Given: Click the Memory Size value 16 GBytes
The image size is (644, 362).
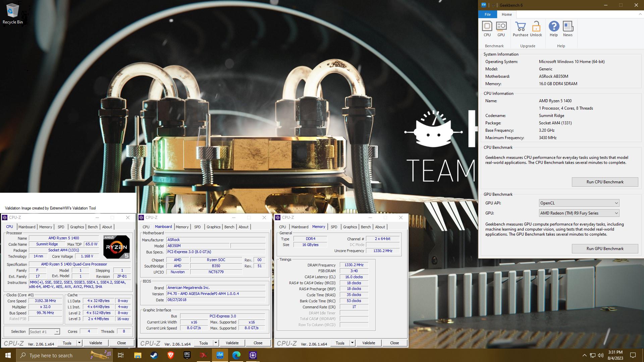Looking at the screenshot, I should coord(310,245).
